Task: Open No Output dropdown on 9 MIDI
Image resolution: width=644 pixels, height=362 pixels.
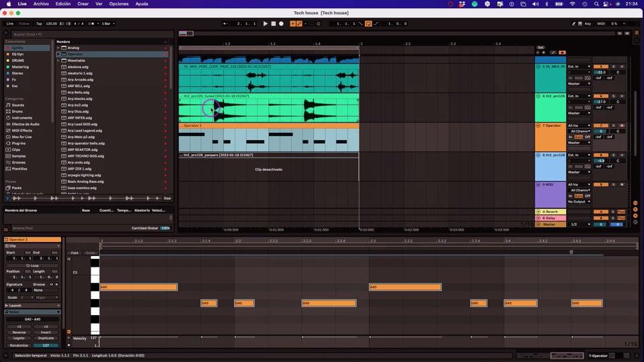Action: tap(579, 202)
